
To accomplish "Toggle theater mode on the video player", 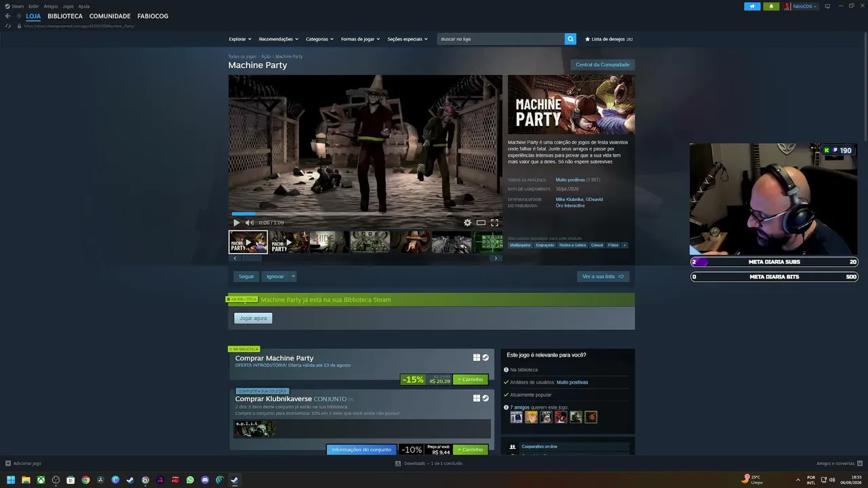I will [x=481, y=222].
